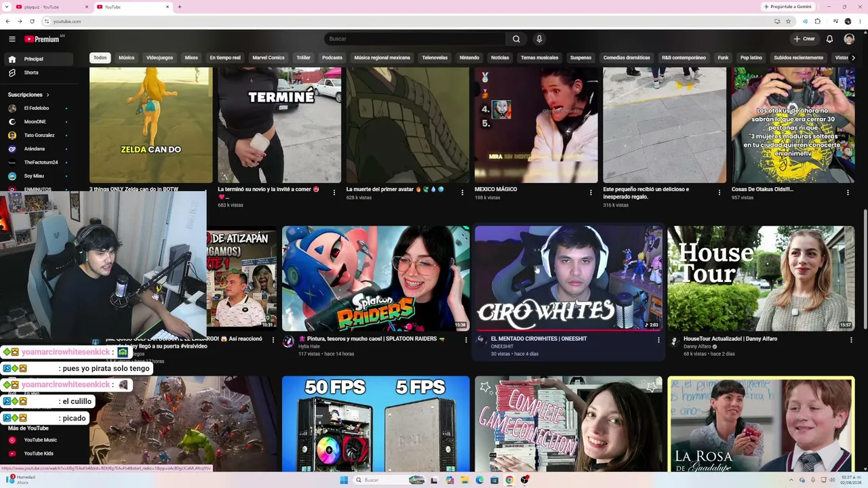868x488 pixels.
Task: Open Windows Start menu
Action: (x=344, y=480)
